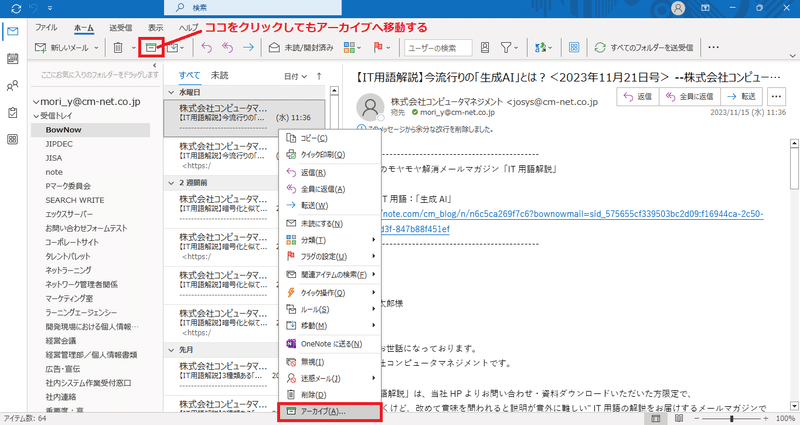
Task: Open the Categorize color squares dropdown
Action: coord(352,47)
